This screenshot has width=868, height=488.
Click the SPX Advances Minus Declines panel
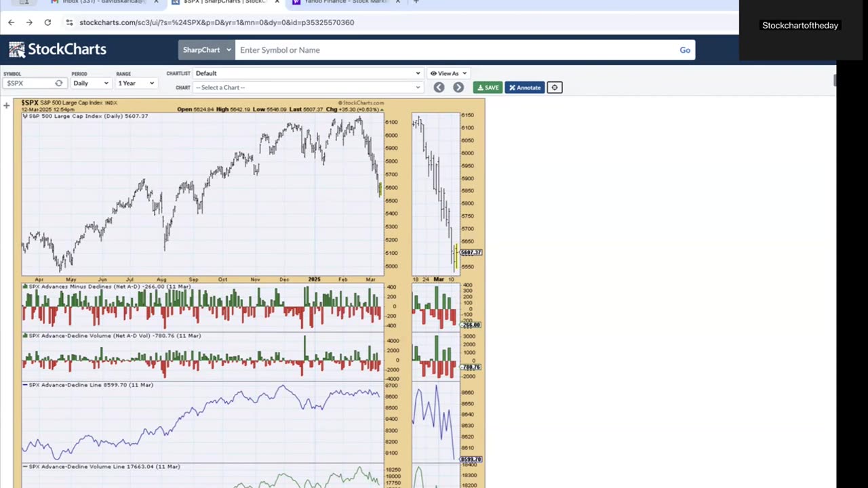coord(202,307)
